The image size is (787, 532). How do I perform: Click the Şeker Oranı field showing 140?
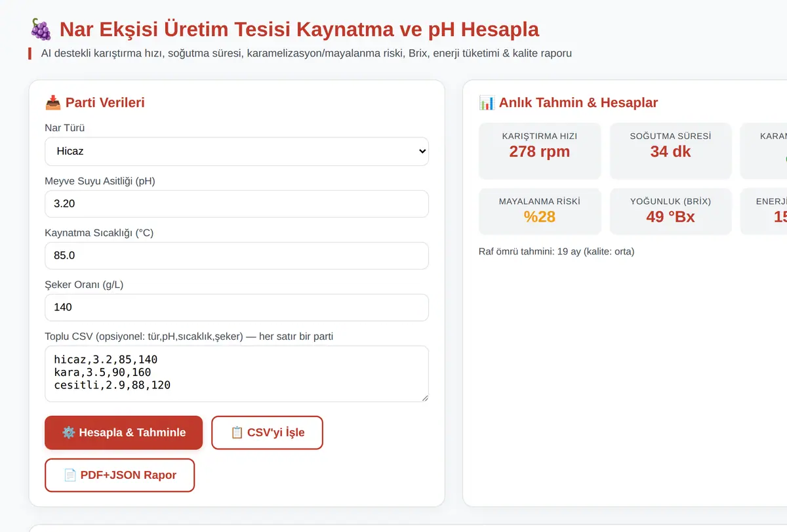237,307
